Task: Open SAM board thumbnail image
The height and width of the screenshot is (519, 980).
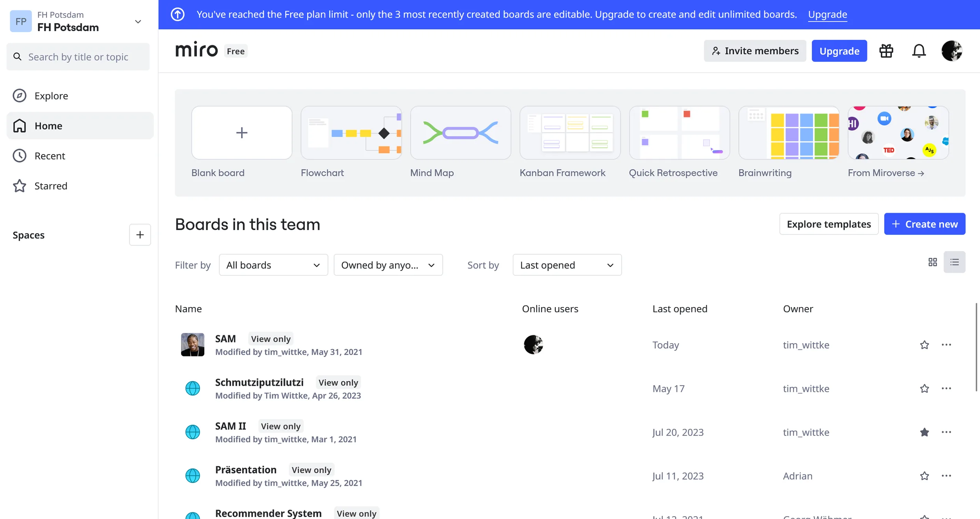Action: (x=192, y=345)
